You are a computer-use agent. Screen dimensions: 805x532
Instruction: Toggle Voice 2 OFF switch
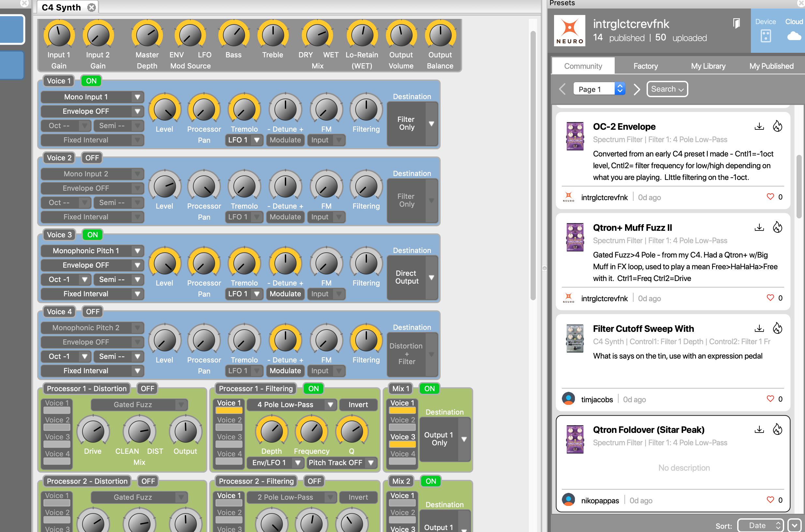tap(92, 158)
